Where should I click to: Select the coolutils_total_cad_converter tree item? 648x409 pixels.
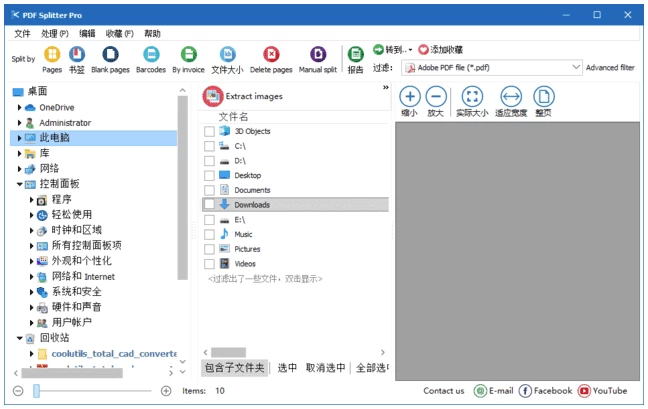(x=114, y=354)
